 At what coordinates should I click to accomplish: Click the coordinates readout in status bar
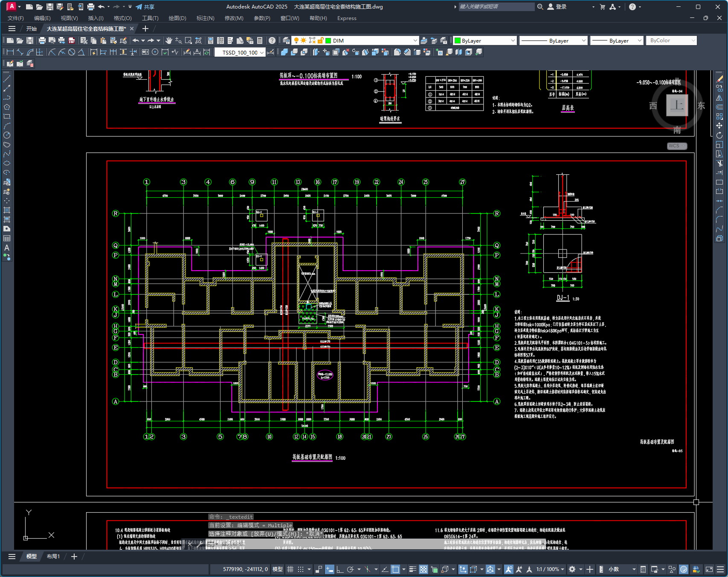pyautogui.click(x=246, y=569)
